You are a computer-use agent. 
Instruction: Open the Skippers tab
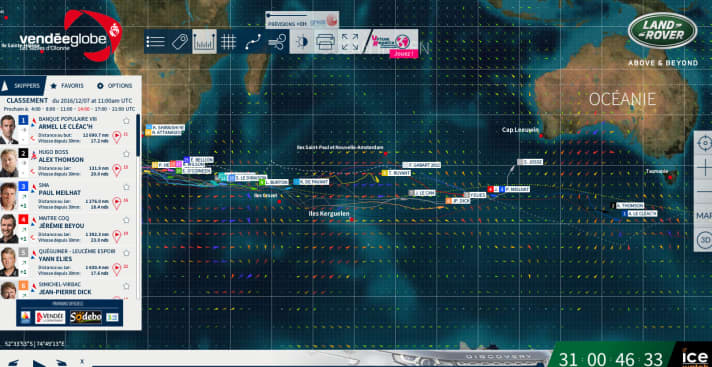pos(23,85)
